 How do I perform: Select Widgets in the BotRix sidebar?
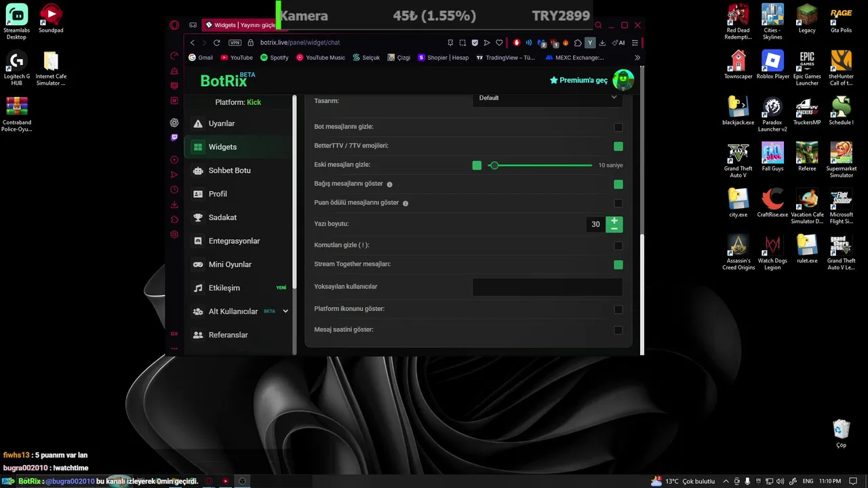click(x=238, y=147)
